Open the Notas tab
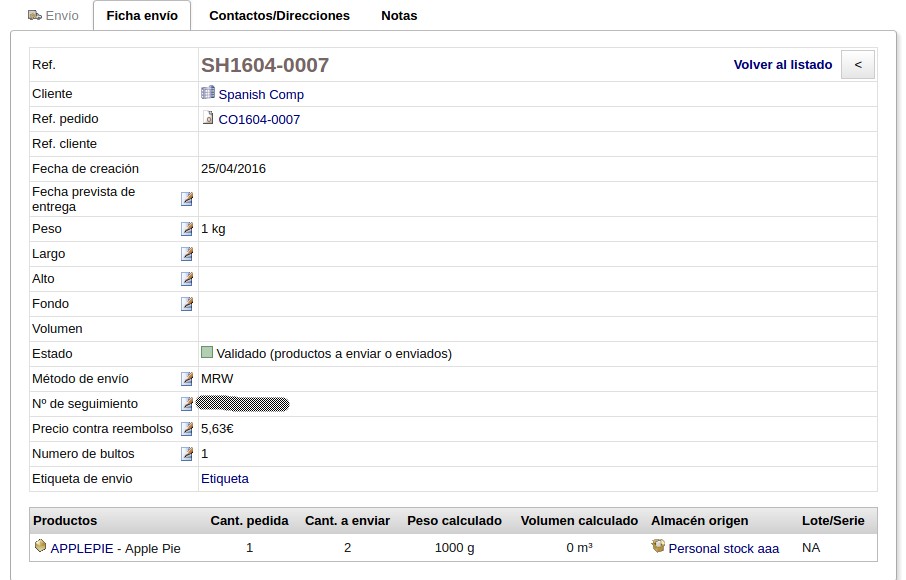 (399, 16)
